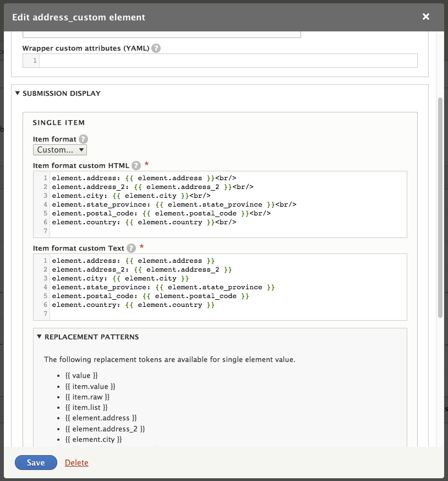
Task: Click element.address_2 line in custom HTML editor
Action: pos(152,187)
